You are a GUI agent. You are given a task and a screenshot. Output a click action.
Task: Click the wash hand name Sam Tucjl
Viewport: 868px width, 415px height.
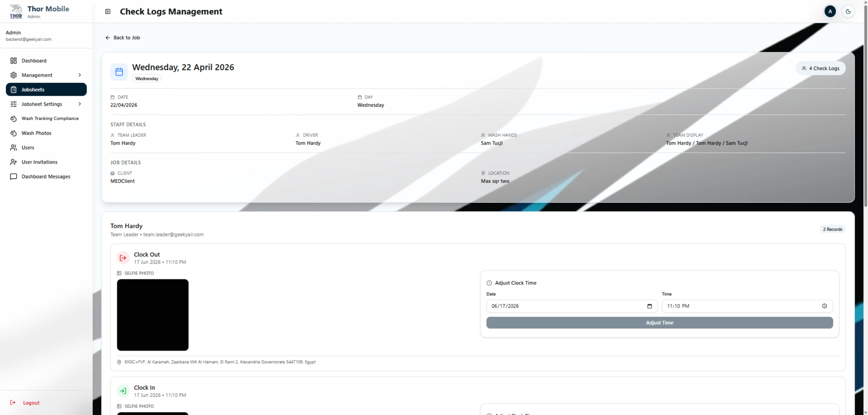[492, 143]
